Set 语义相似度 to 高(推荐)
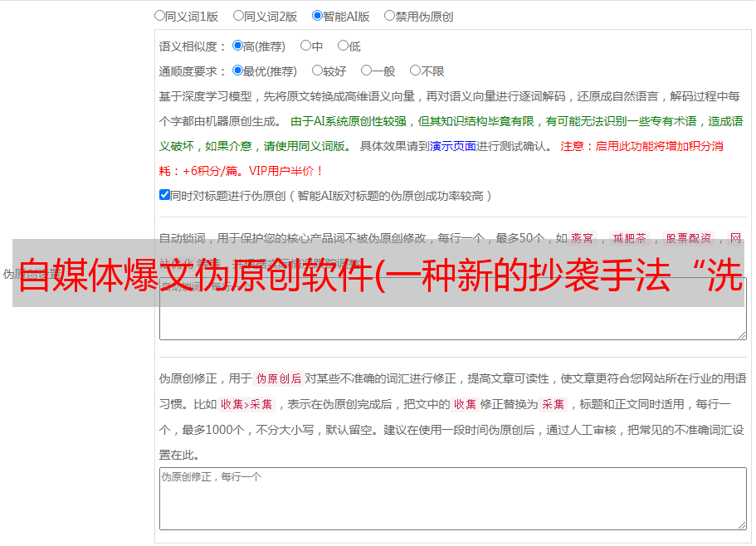756x546 pixels. [237, 46]
